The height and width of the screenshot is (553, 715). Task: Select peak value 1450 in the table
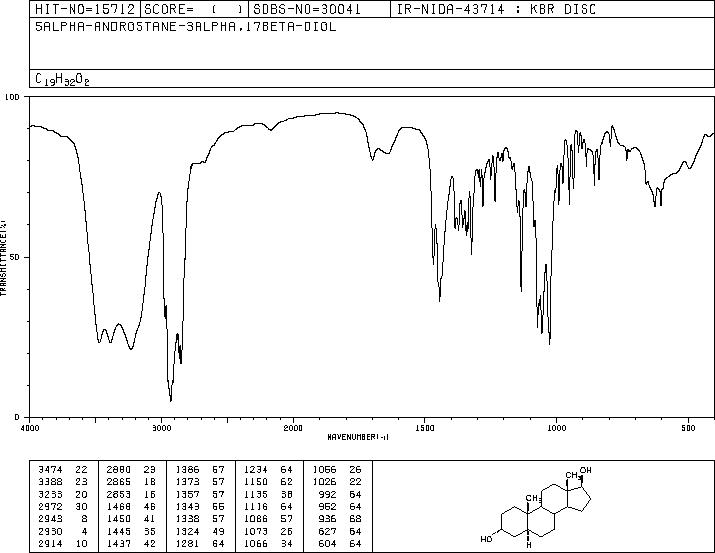[119, 519]
